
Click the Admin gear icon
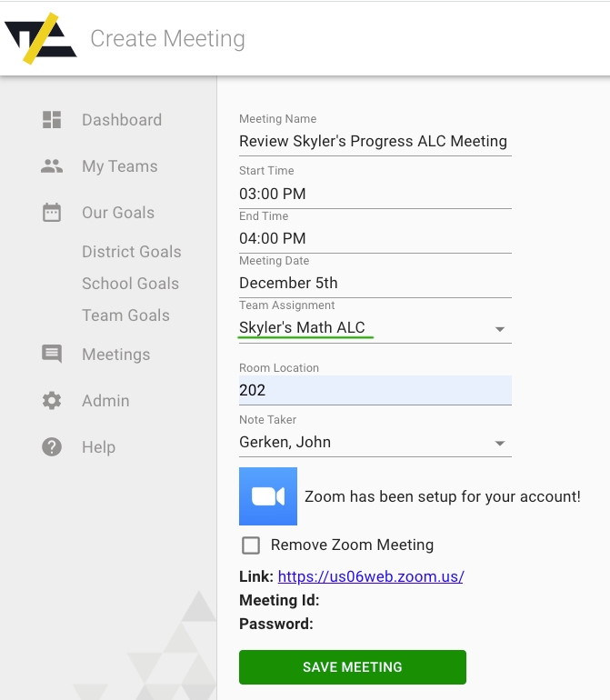coord(52,400)
